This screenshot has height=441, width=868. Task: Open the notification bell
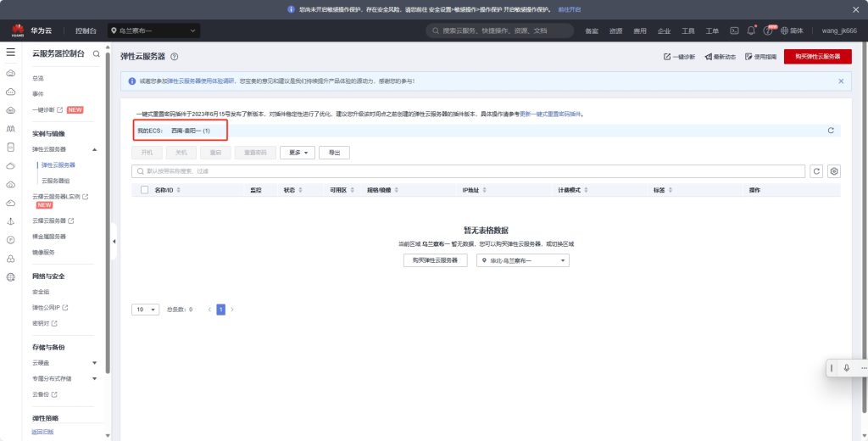[x=751, y=31]
